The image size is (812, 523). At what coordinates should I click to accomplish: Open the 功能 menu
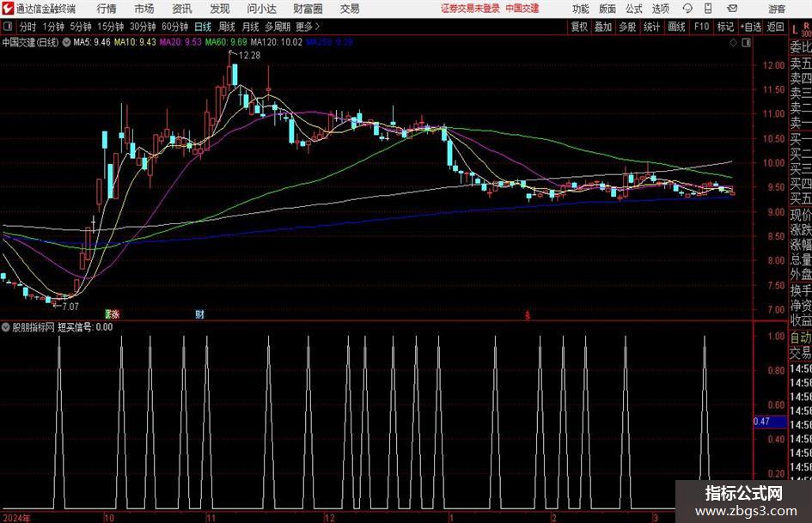point(581,9)
